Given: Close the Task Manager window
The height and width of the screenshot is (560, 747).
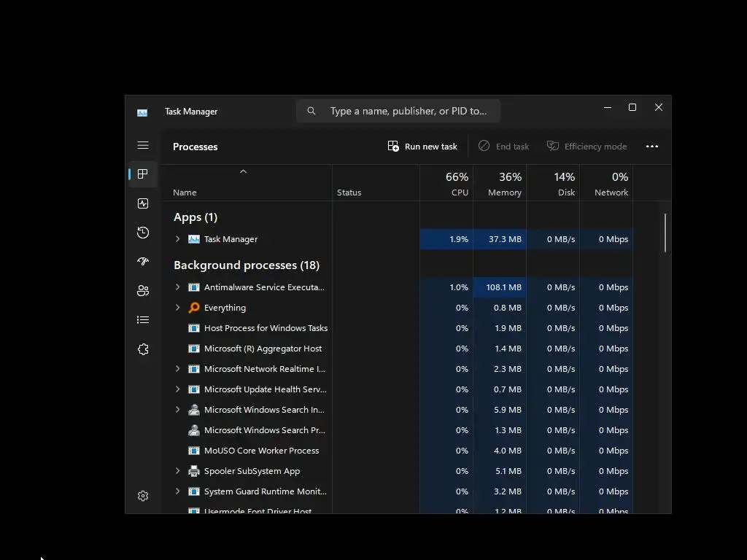Looking at the screenshot, I should point(659,108).
